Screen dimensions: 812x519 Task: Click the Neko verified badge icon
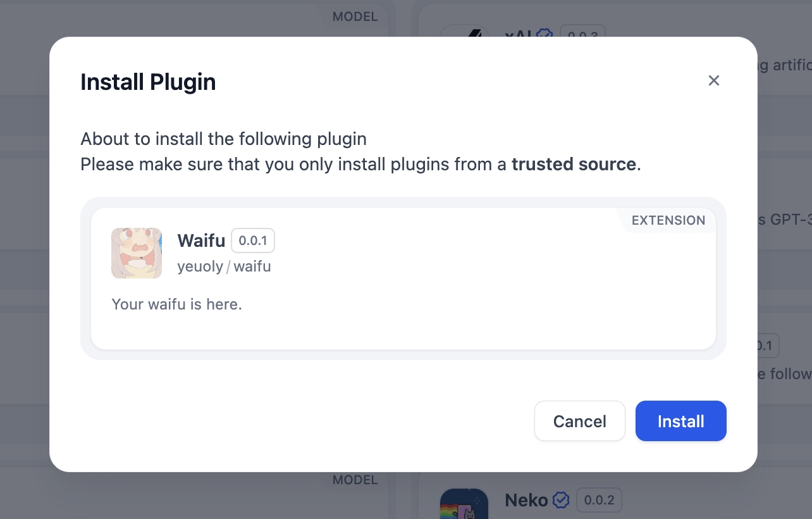tap(561, 501)
